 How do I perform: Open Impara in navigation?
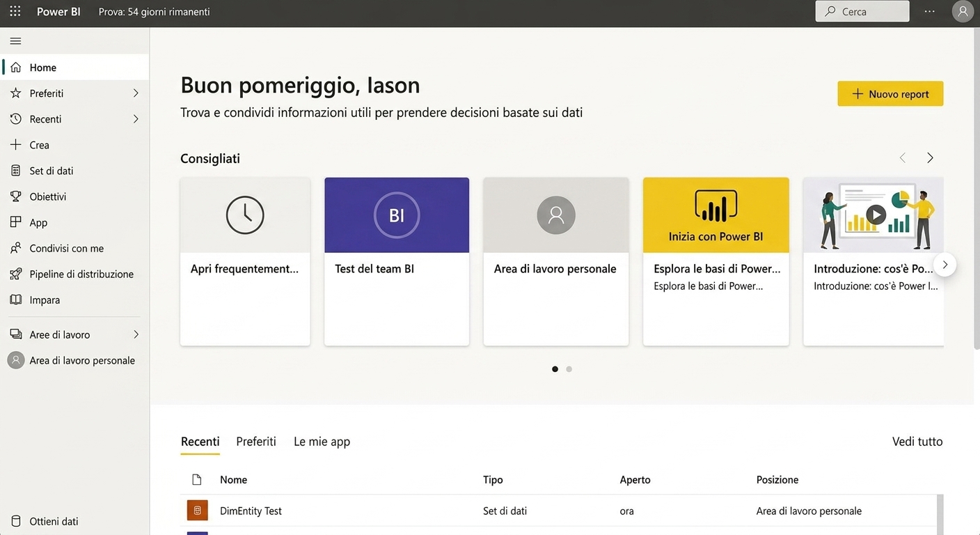pyautogui.click(x=74, y=300)
